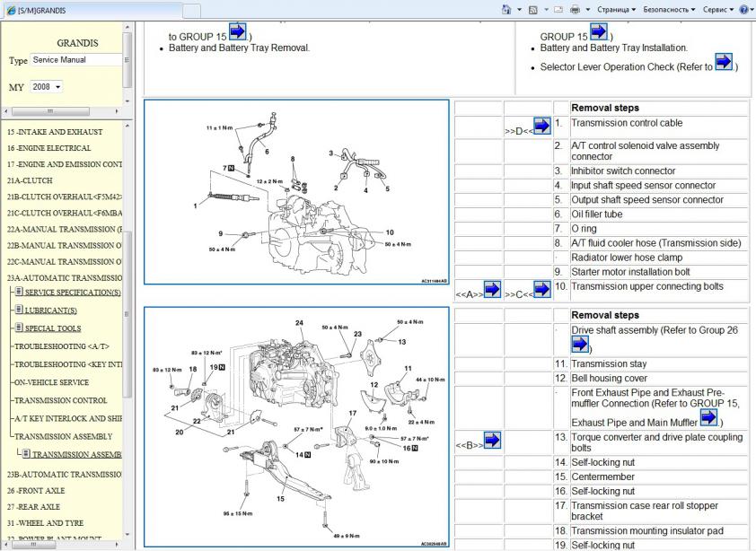Image resolution: width=756 pixels, height=551 pixels.
Task: Open the Безопасность menu
Action: pos(669,9)
